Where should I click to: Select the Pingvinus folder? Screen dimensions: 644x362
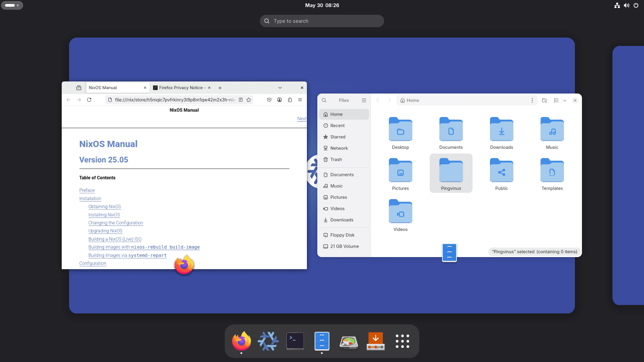click(451, 173)
